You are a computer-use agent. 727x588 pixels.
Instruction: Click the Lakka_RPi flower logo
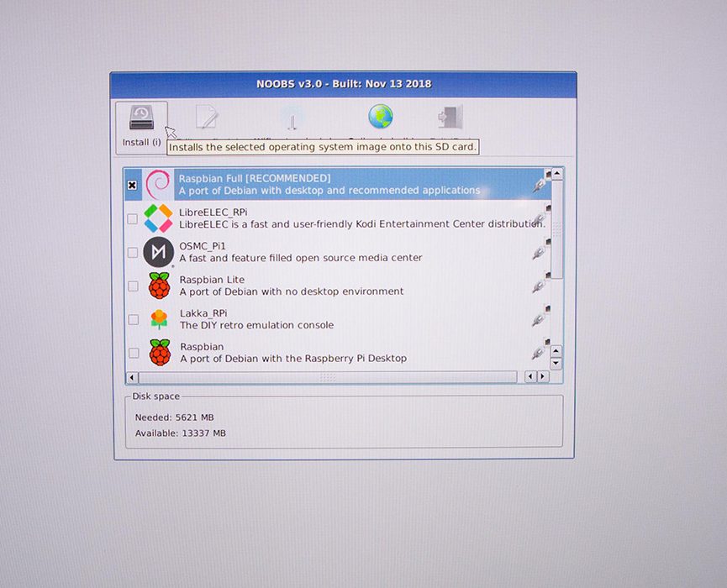[159, 319]
